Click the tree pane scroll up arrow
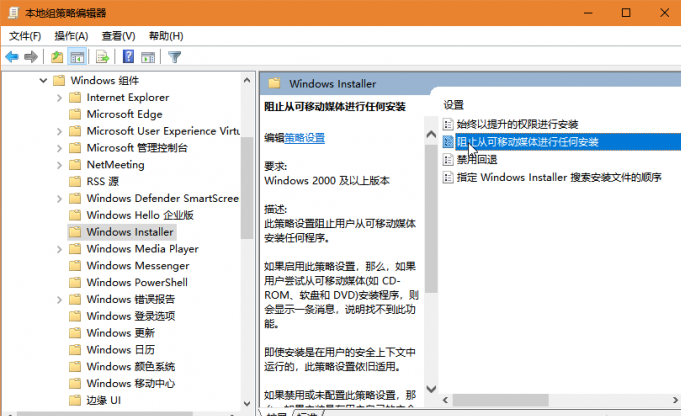Screen dimensions: 681x416 tap(247, 80)
